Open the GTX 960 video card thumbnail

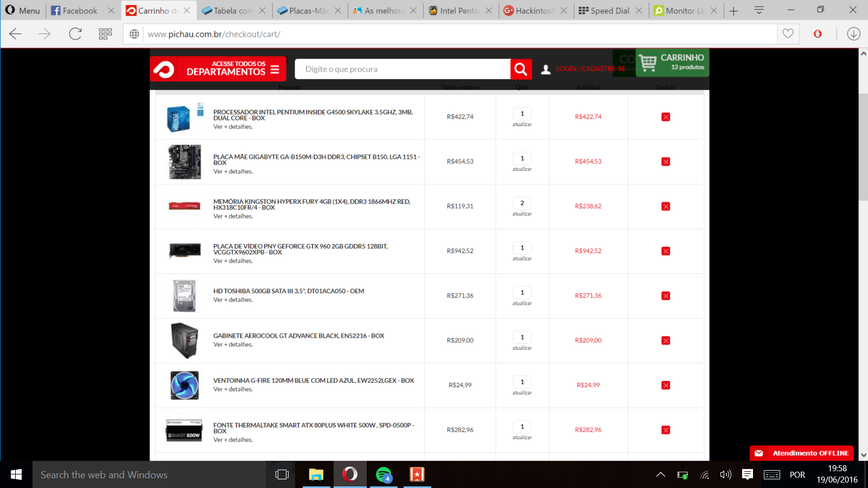(x=184, y=251)
